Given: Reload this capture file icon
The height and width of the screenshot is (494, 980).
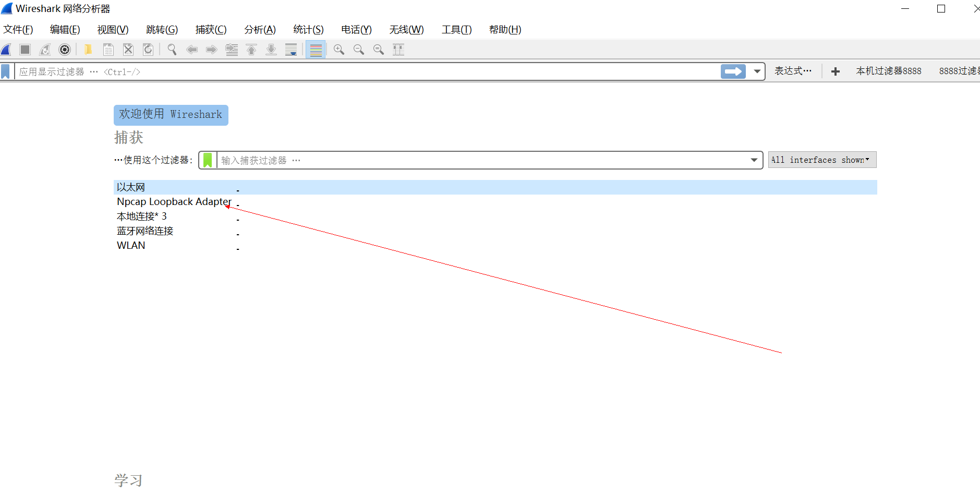Looking at the screenshot, I should [148, 50].
